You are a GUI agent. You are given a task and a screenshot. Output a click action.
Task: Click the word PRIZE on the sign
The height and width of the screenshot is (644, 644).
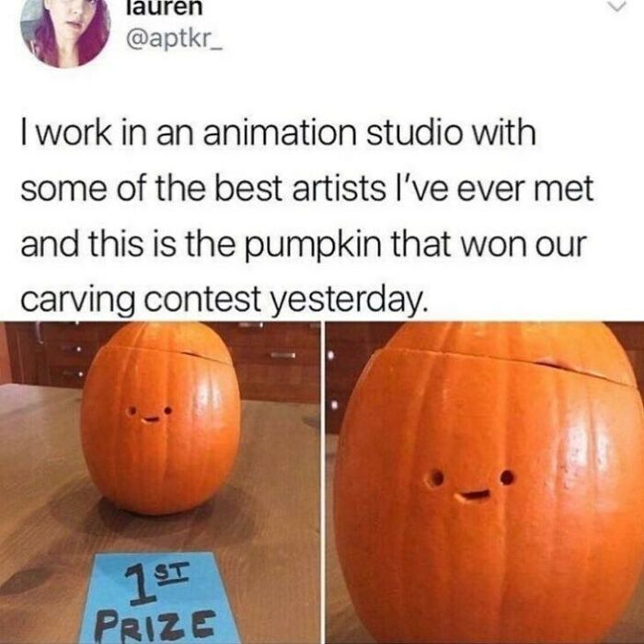pos(155,627)
